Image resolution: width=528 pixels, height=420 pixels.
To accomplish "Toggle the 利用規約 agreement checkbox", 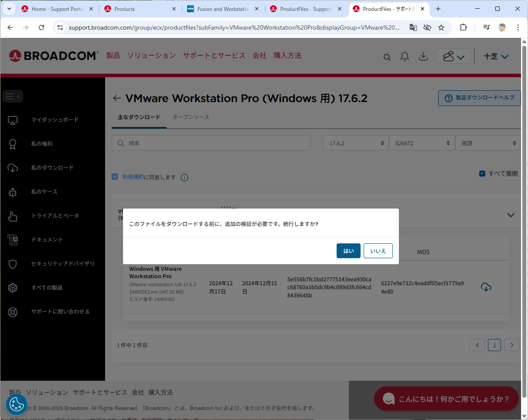I will pyautogui.click(x=115, y=177).
